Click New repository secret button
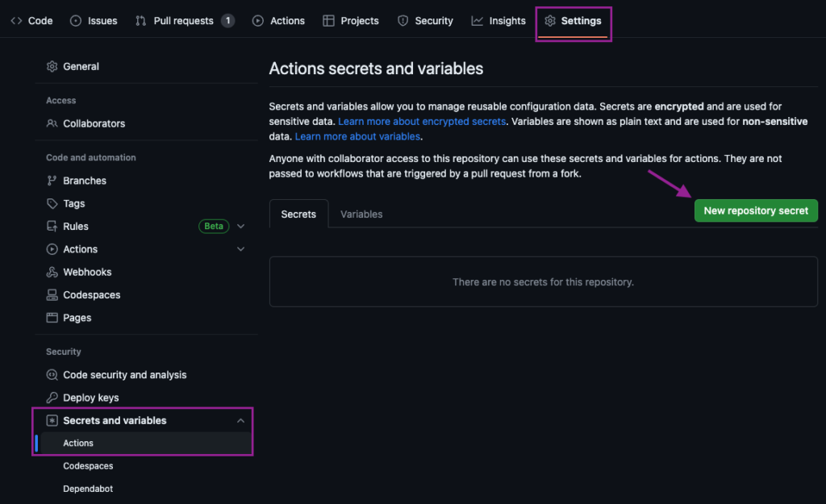 tap(756, 210)
